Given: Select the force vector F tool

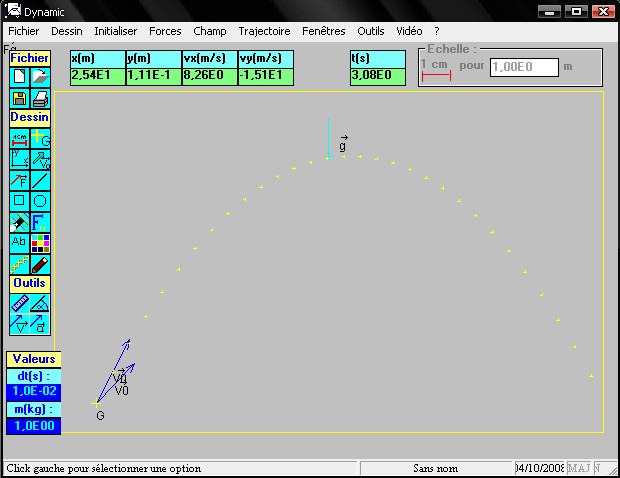Looking at the screenshot, I should click(x=19, y=180).
